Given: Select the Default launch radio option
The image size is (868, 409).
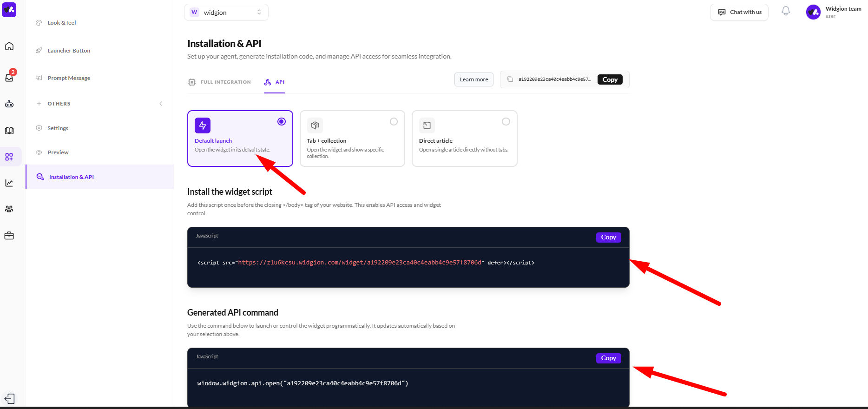Looking at the screenshot, I should [x=282, y=122].
